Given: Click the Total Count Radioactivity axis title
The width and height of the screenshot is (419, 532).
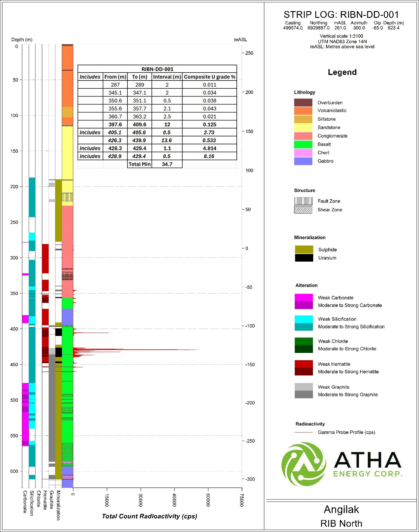Looking at the screenshot, I should pos(149,516).
